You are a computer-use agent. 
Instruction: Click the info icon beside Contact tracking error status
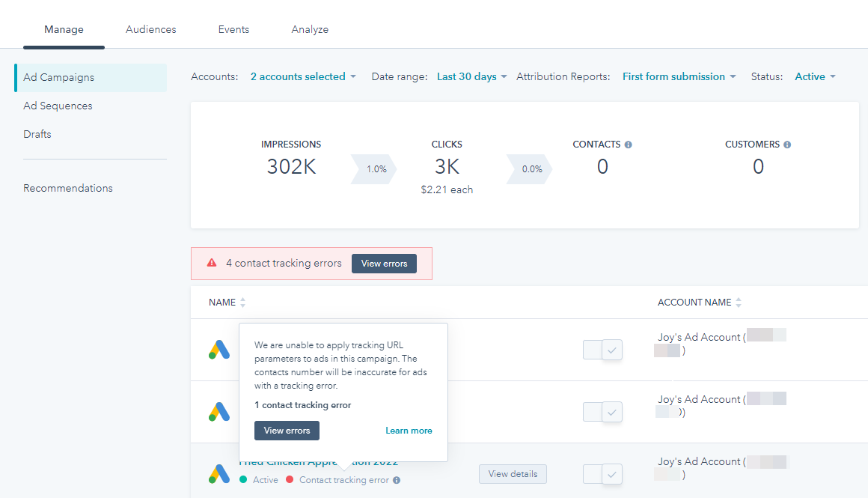(x=398, y=480)
